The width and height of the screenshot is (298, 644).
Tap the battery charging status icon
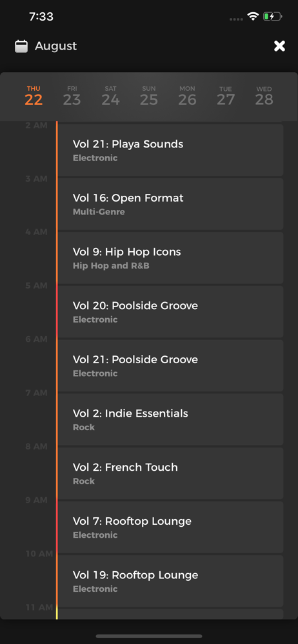point(272,17)
